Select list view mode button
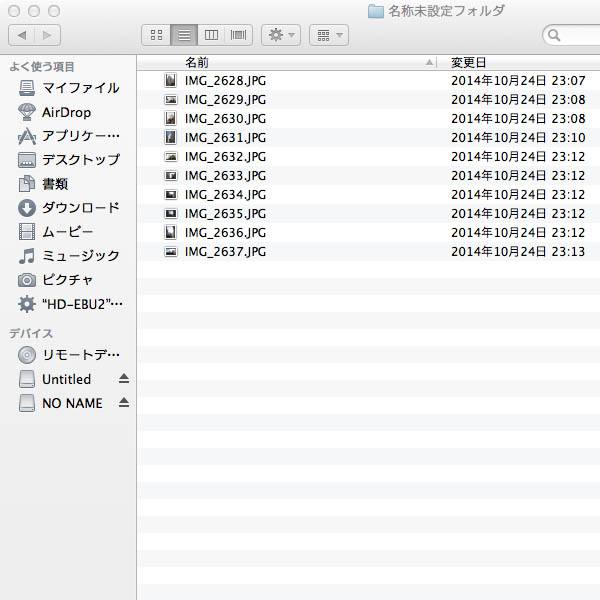The height and width of the screenshot is (600, 600). click(184, 35)
